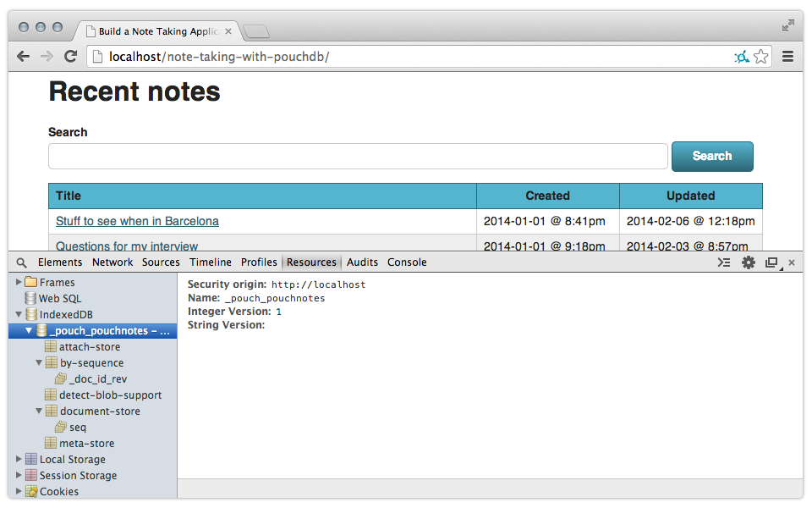Focus the notes Search input field
The width and height of the screenshot is (812, 508).
point(358,156)
